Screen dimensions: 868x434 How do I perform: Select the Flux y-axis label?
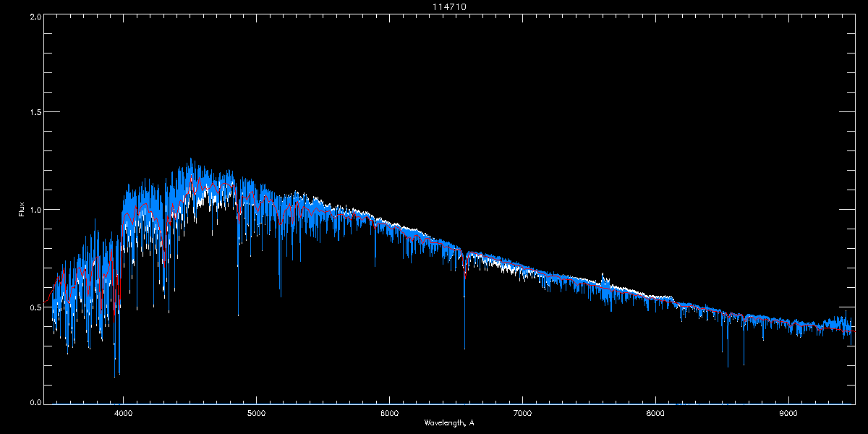[22, 210]
